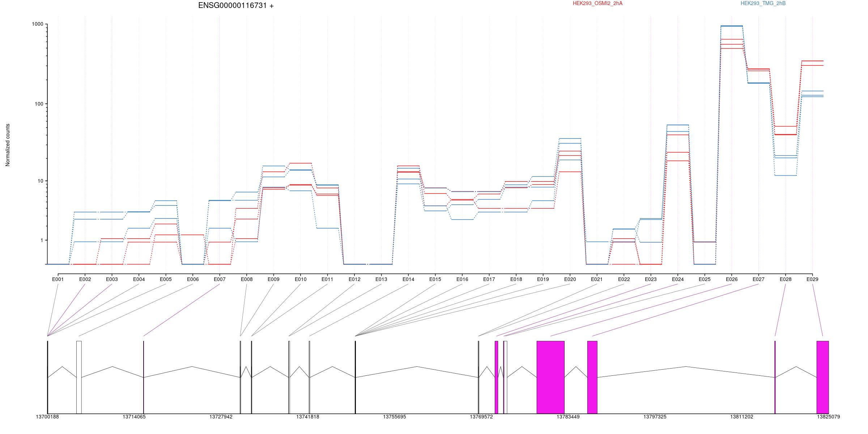Image resolution: width=868 pixels, height=434 pixels.
Task: Click the widest magenta exon block in gene model
Action: tap(550, 377)
